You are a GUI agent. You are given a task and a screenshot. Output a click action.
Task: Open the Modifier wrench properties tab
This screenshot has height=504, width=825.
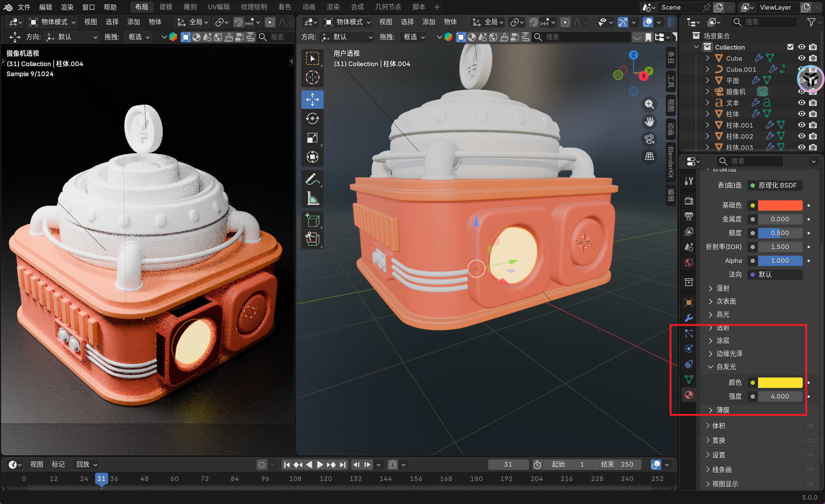click(689, 318)
